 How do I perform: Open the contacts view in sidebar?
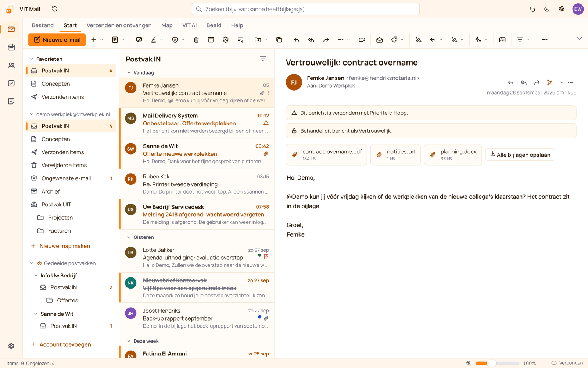[x=11, y=65]
